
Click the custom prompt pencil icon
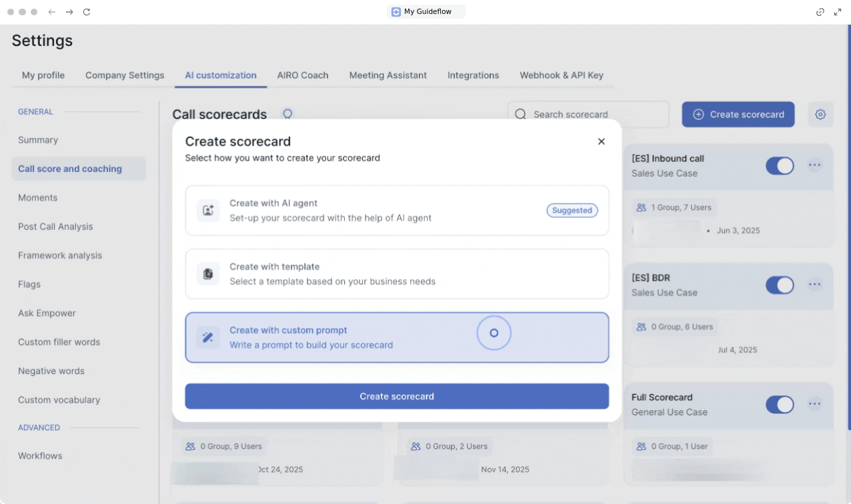click(208, 337)
